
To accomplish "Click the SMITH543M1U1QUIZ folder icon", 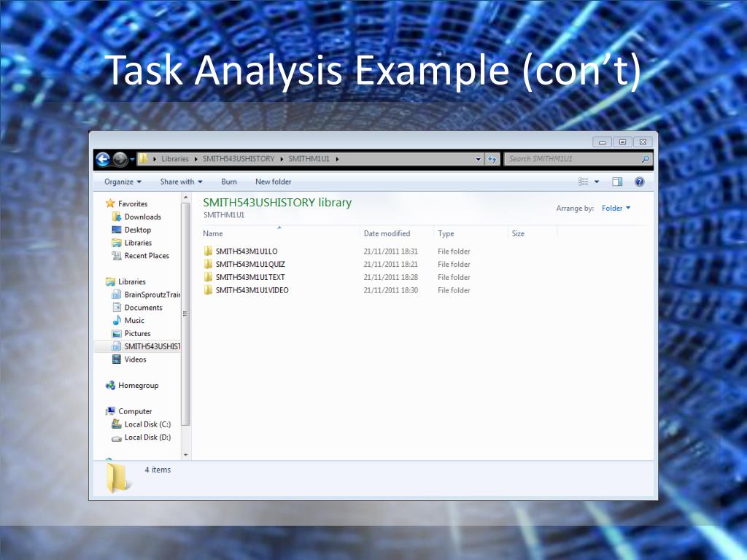I will coord(208,264).
